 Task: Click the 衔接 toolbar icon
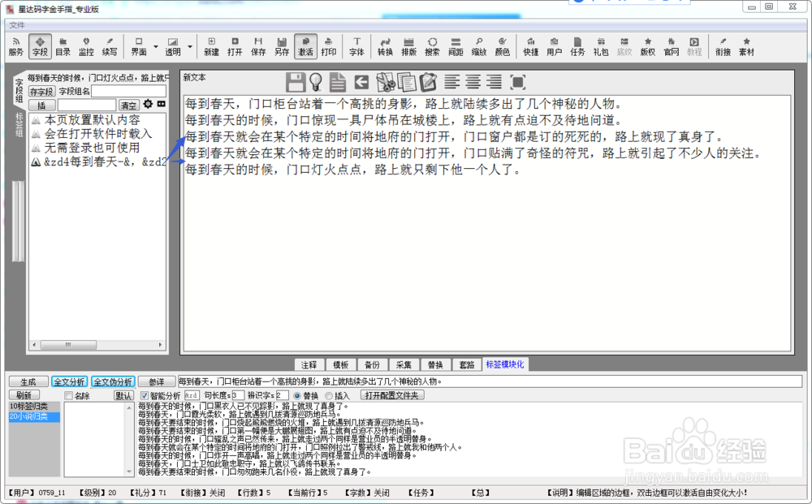click(x=723, y=46)
